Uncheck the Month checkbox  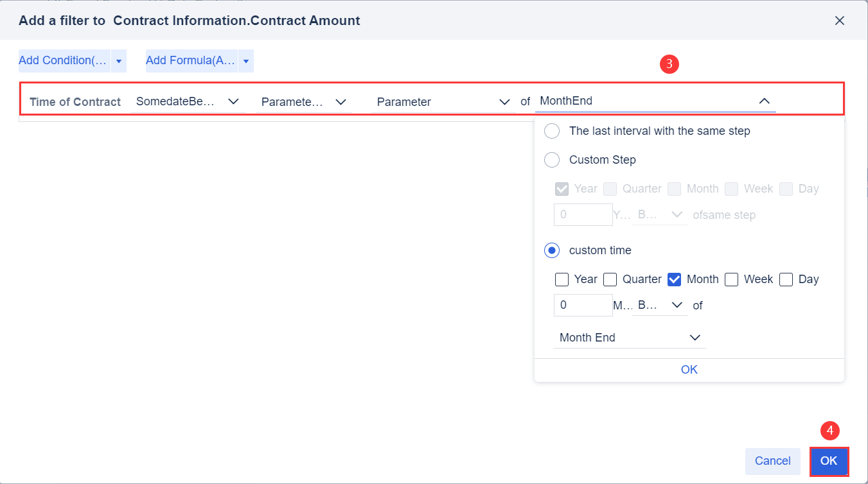(674, 279)
